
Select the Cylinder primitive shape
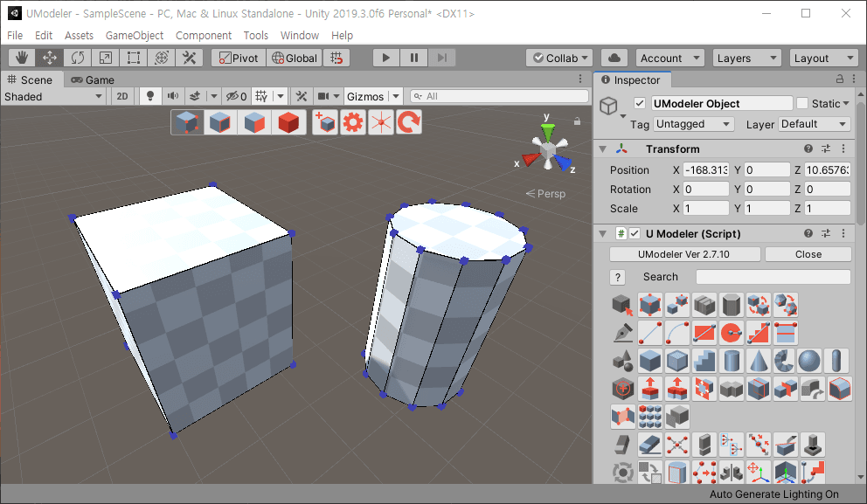pos(732,361)
